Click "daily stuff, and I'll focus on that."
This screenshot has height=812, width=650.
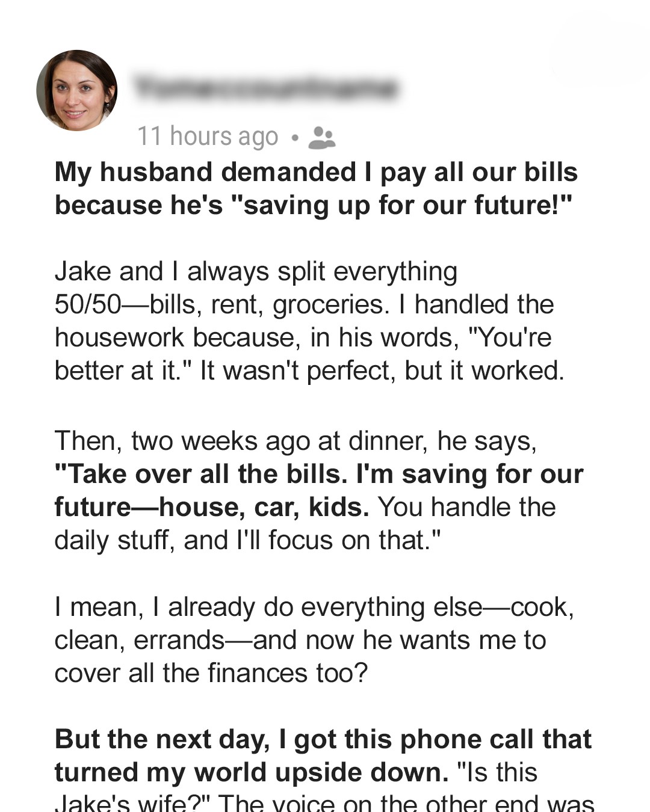point(247,540)
